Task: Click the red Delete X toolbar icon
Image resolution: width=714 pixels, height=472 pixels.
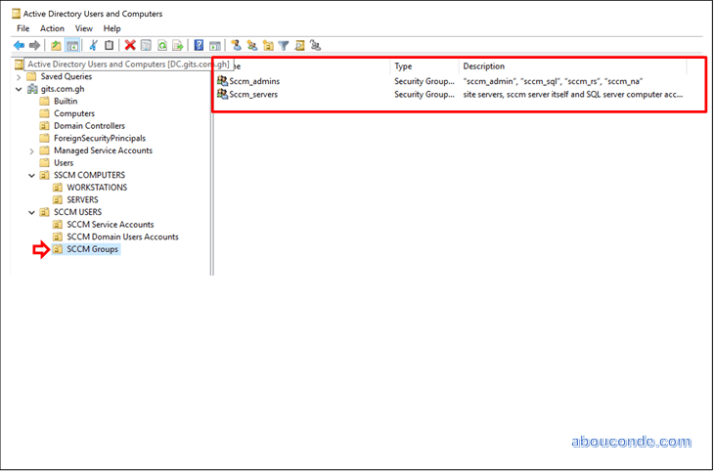Action: pos(130,45)
